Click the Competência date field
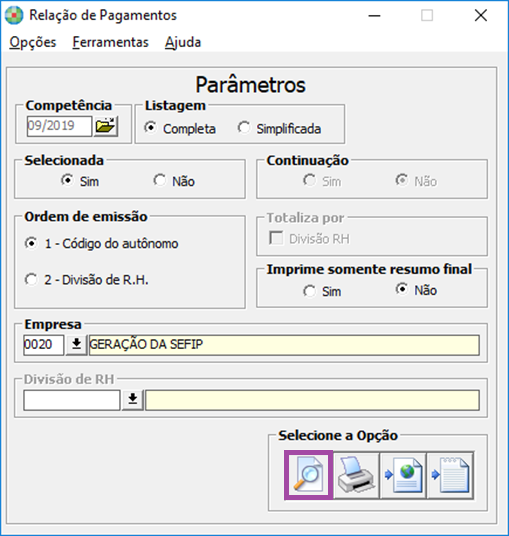The width and height of the screenshot is (509, 536). (59, 126)
